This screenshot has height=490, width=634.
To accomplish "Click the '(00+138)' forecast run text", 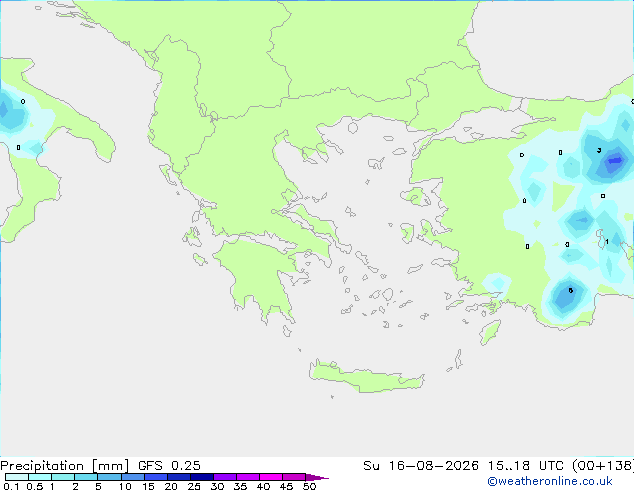I will [603, 466].
